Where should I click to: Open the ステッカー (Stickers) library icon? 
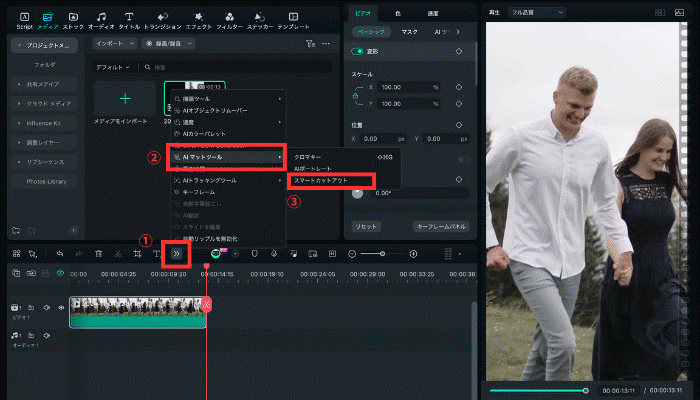tap(260, 17)
